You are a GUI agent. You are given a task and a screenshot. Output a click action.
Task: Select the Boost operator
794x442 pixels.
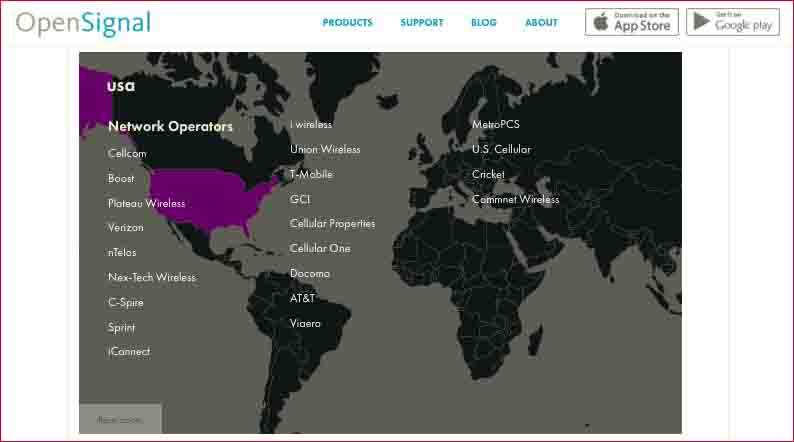coord(121,178)
